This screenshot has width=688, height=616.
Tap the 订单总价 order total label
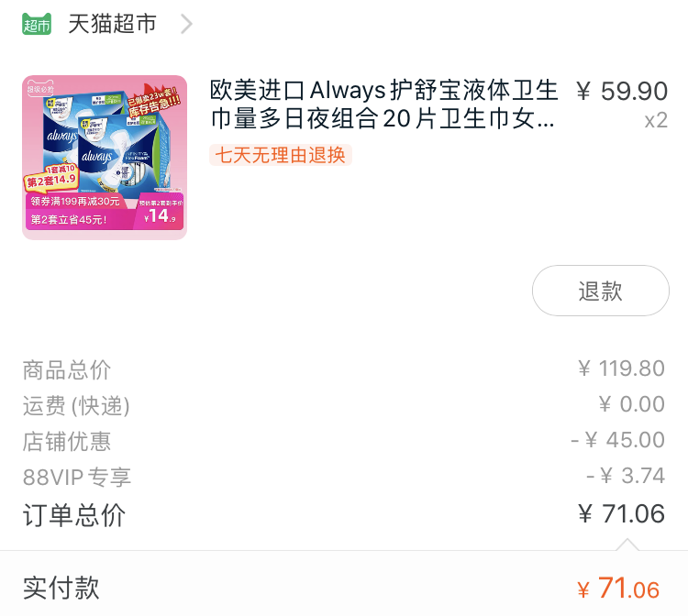[x=74, y=515]
